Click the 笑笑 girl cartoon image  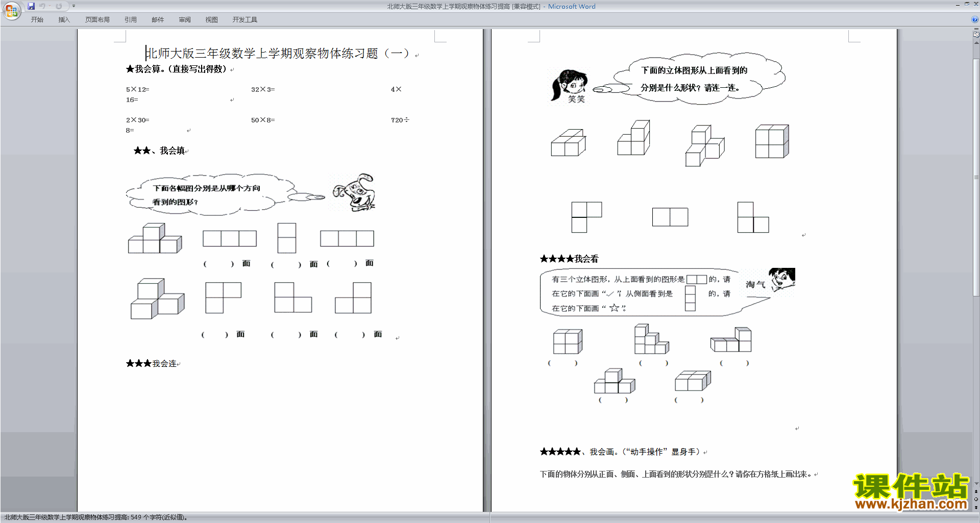(x=569, y=86)
